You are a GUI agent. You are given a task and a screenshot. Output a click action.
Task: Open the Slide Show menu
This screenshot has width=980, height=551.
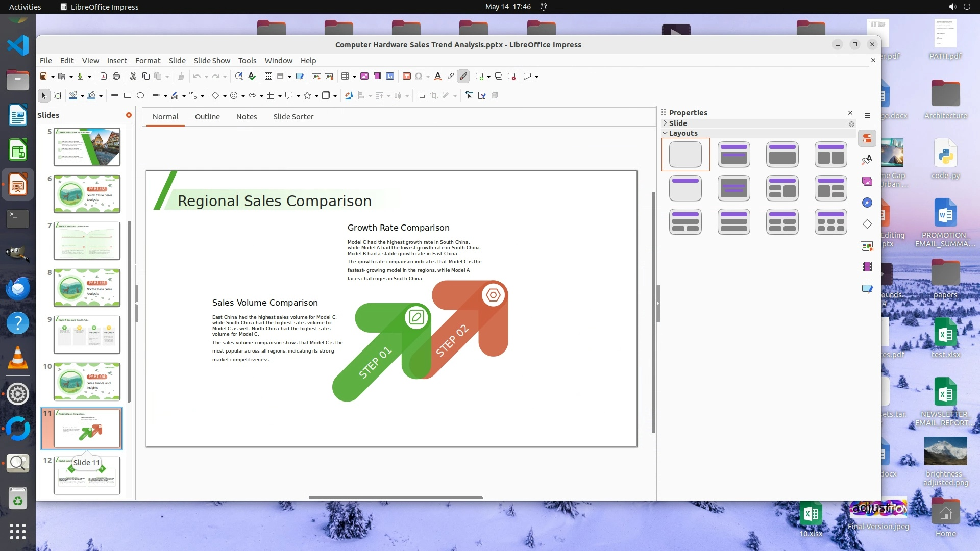pyautogui.click(x=211, y=60)
